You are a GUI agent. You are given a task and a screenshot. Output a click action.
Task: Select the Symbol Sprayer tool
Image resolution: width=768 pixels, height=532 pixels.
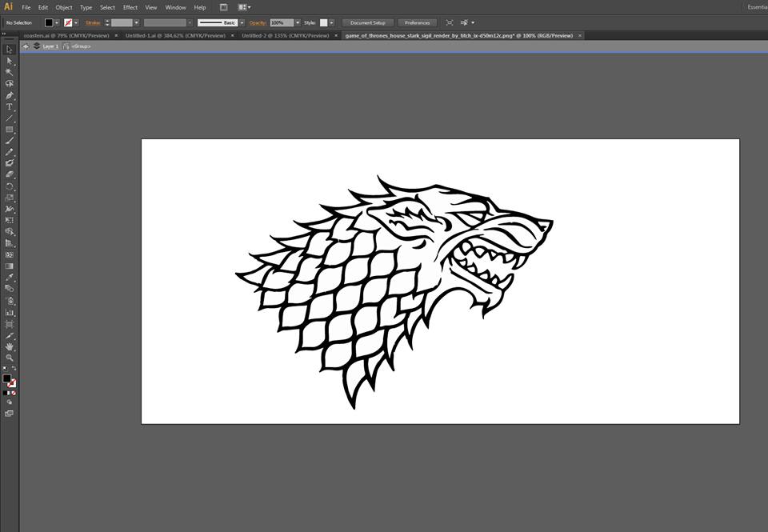(x=10, y=301)
